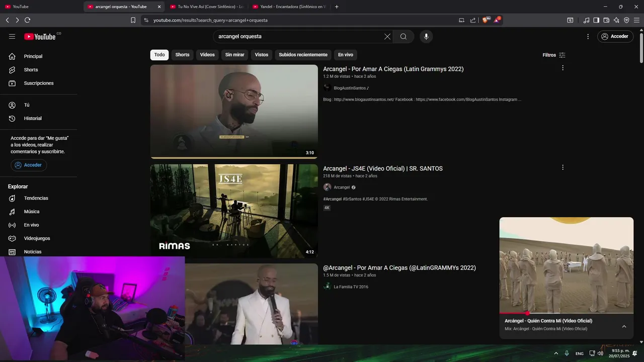This screenshot has height=362, width=644.
Task: Open the La Familia TV 2016 channel
Action: (x=351, y=287)
